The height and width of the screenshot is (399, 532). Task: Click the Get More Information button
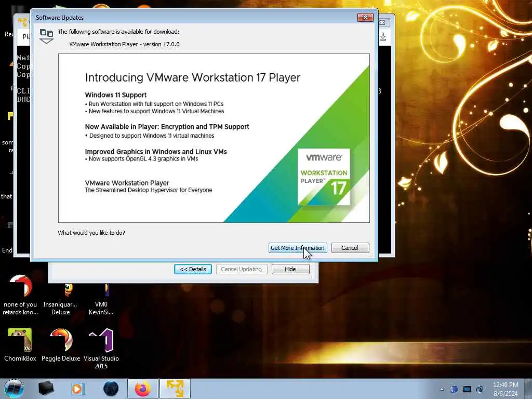(x=298, y=248)
